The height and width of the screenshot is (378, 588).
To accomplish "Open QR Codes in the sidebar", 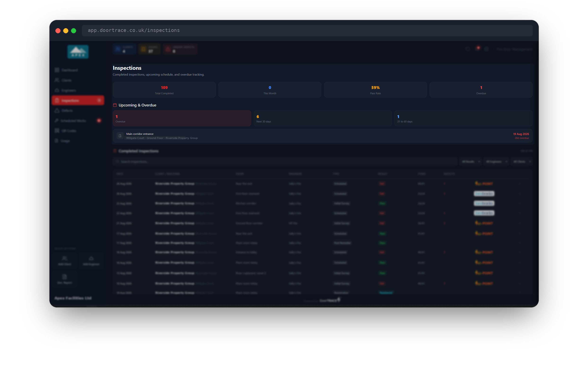I will (78, 131).
